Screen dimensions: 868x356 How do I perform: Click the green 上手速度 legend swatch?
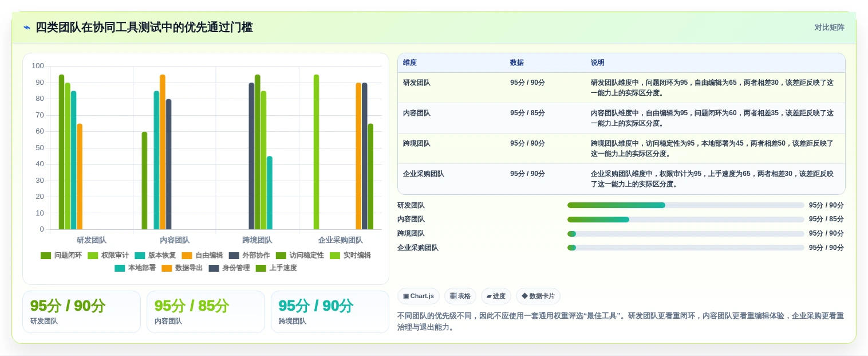(261, 268)
